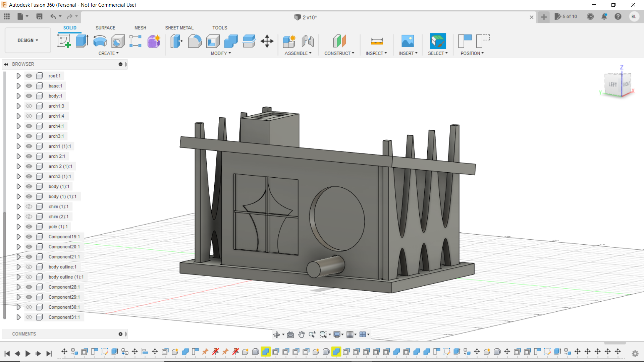Click the Orbit navigation icon
The image size is (644, 362).
(277, 334)
